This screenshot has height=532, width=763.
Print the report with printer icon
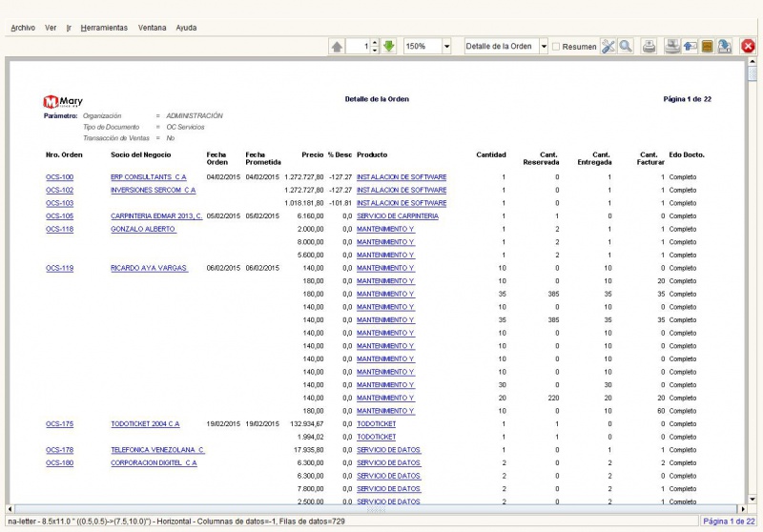tap(649, 47)
